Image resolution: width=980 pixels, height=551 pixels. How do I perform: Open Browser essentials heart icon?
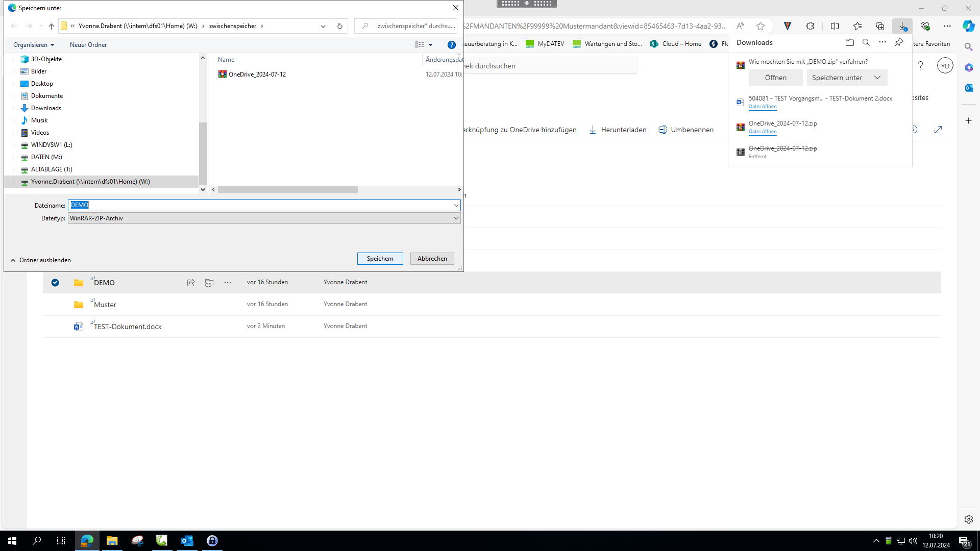coord(925,26)
